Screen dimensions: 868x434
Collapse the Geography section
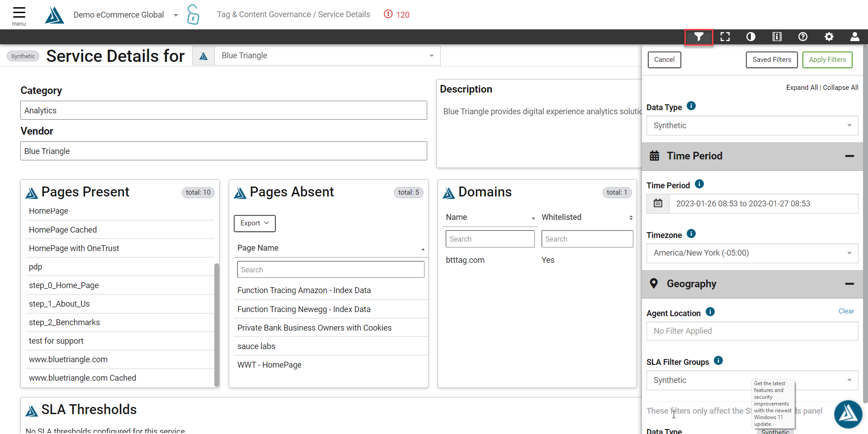[849, 284]
